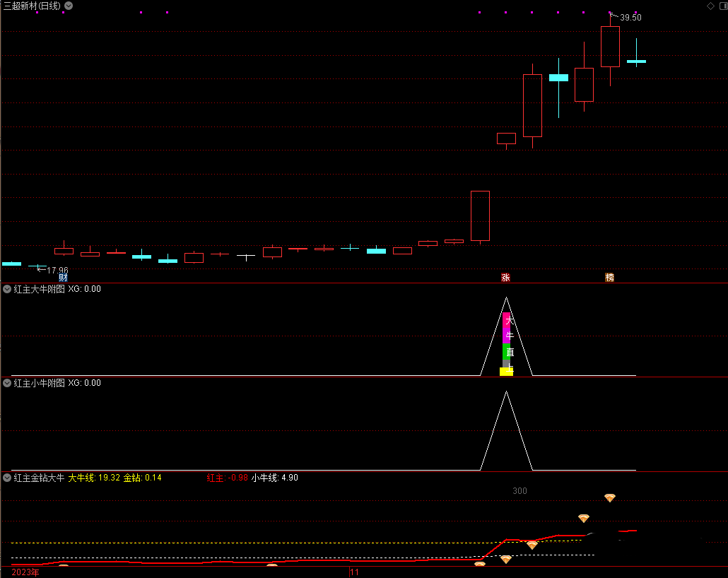
Task: Click the 小牛线 indicator label
Action: click(265, 478)
